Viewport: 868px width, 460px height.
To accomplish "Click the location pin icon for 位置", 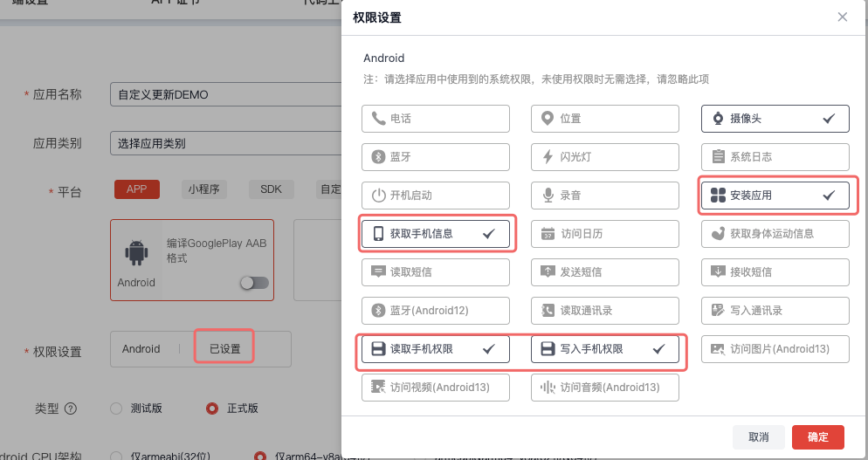I will click(x=548, y=119).
